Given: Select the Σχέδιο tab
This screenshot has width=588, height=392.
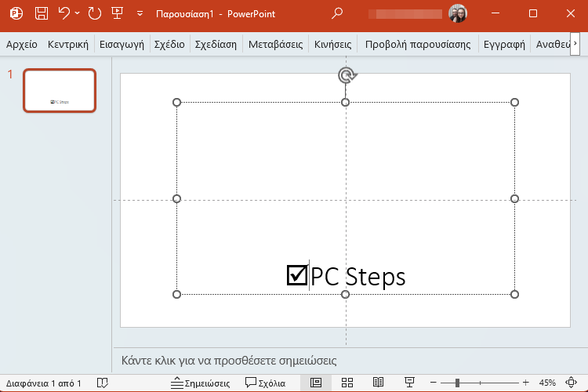Looking at the screenshot, I should point(169,44).
